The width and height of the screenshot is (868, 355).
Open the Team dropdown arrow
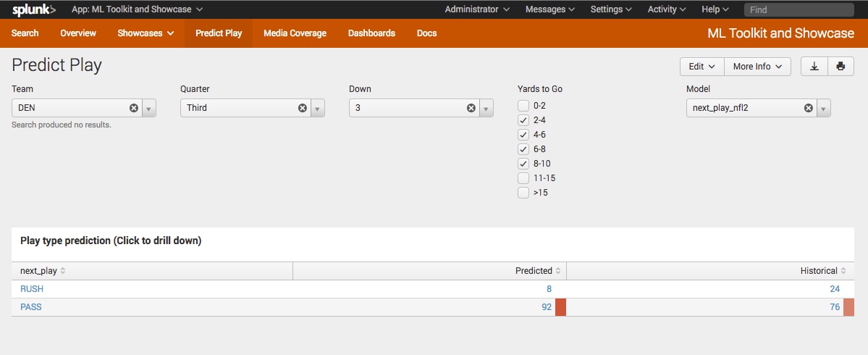(x=149, y=108)
